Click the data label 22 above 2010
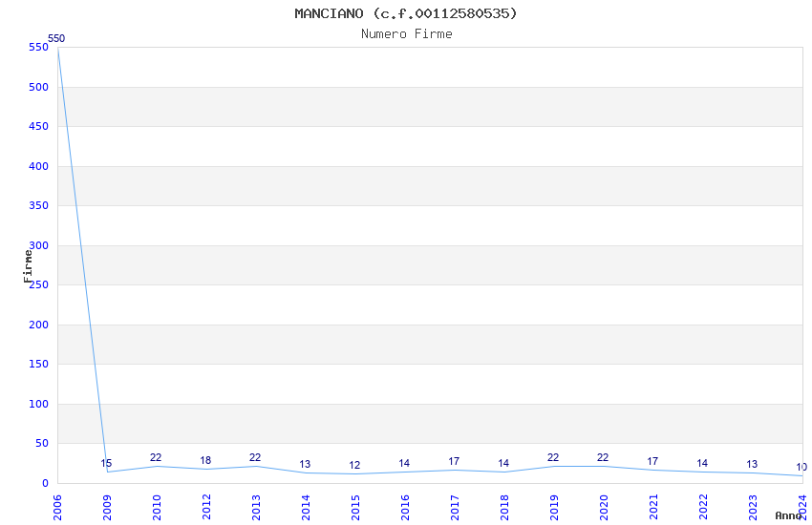812x525 pixels. point(156,457)
